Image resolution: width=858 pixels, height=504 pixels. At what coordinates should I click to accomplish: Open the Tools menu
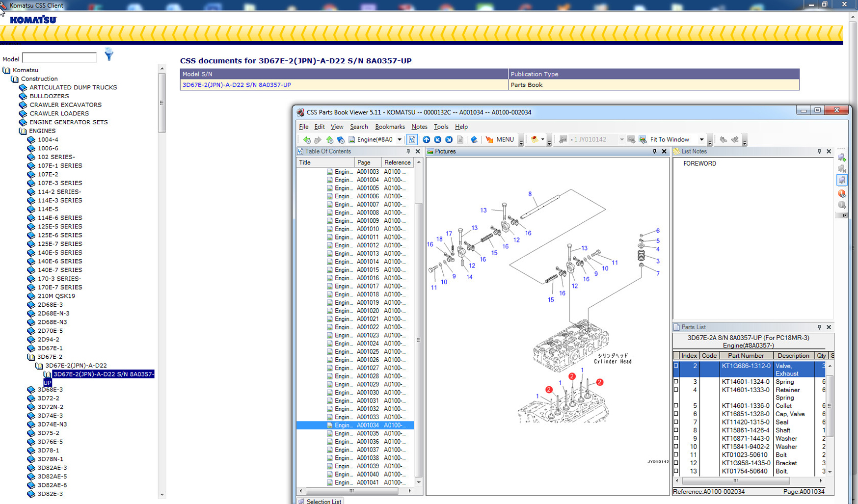coord(441,127)
